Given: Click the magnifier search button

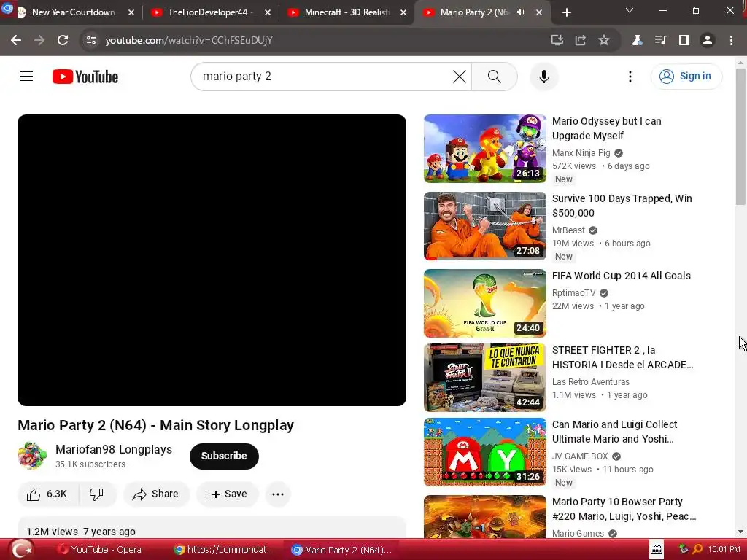Looking at the screenshot, I should (x=494, y=76).
